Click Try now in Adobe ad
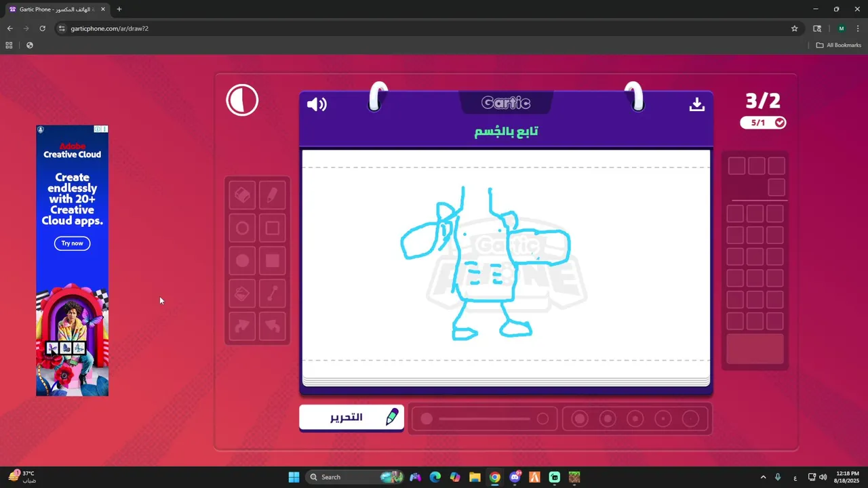Screen dimensions: 868x488 [72, 243]
